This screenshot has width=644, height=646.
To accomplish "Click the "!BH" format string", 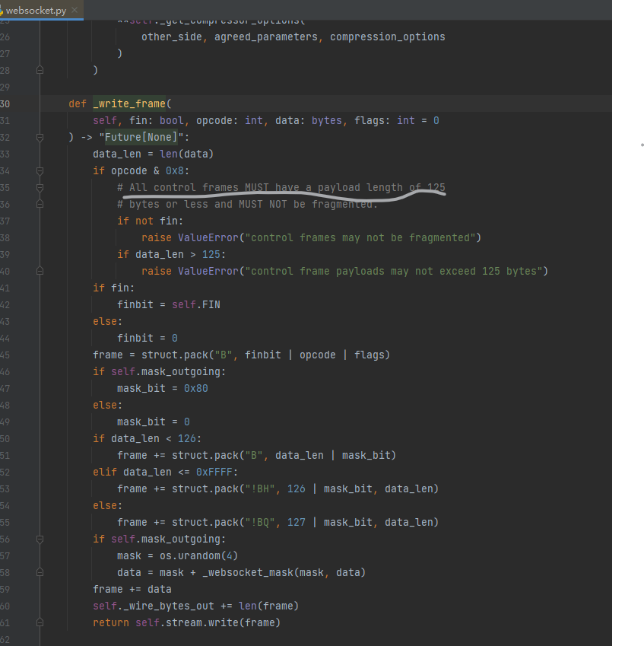I will tap(260, 489).
